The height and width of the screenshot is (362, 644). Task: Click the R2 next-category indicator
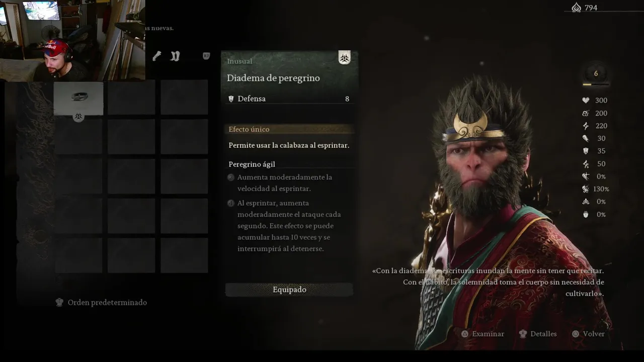tap(206, 56)
